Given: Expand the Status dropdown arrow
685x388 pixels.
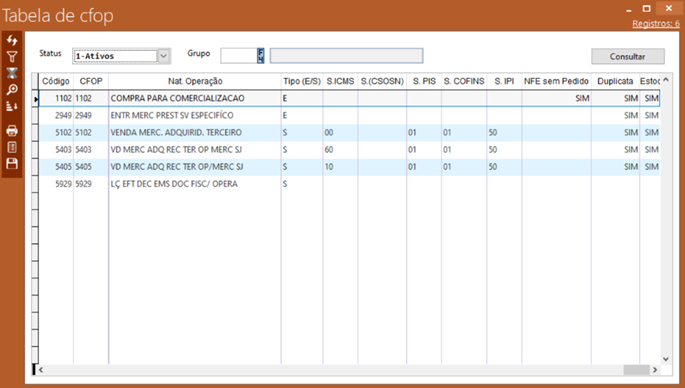Looking at the screenshot, I should pyautogui.click(x=163, y=56).
